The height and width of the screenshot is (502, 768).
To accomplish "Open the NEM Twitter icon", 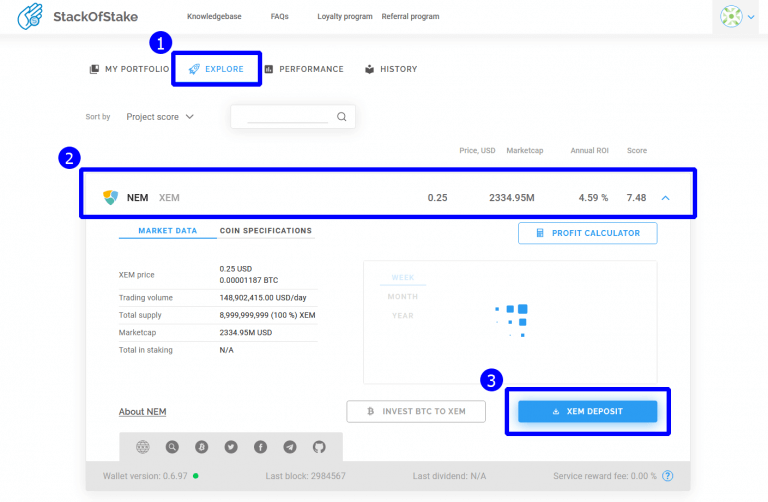I will tap(231, 447).
